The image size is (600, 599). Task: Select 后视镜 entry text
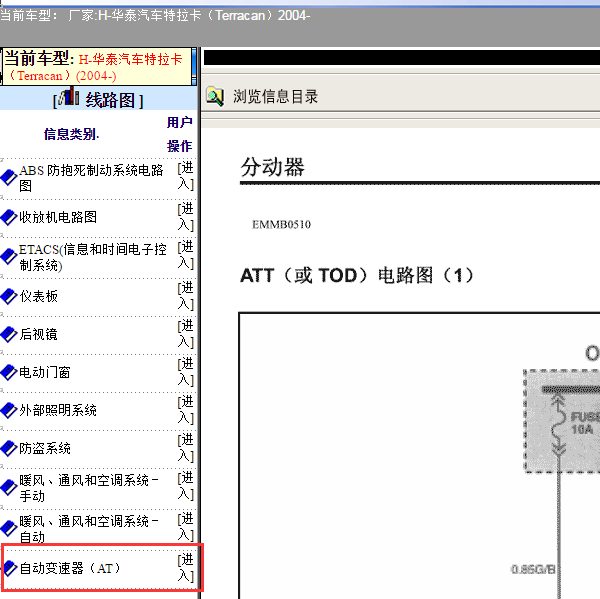point(39,334)
